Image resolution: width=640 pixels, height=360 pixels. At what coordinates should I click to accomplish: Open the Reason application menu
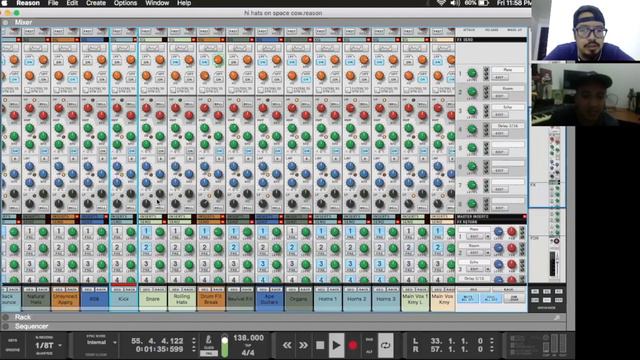pos(28,3)
